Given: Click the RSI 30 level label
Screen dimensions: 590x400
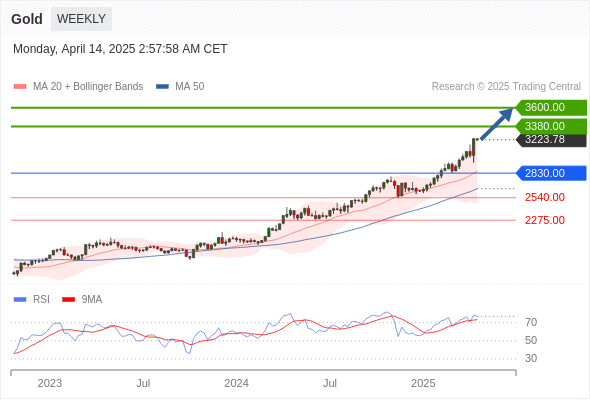Looking at the screenshot, I should tap(531, 358).
